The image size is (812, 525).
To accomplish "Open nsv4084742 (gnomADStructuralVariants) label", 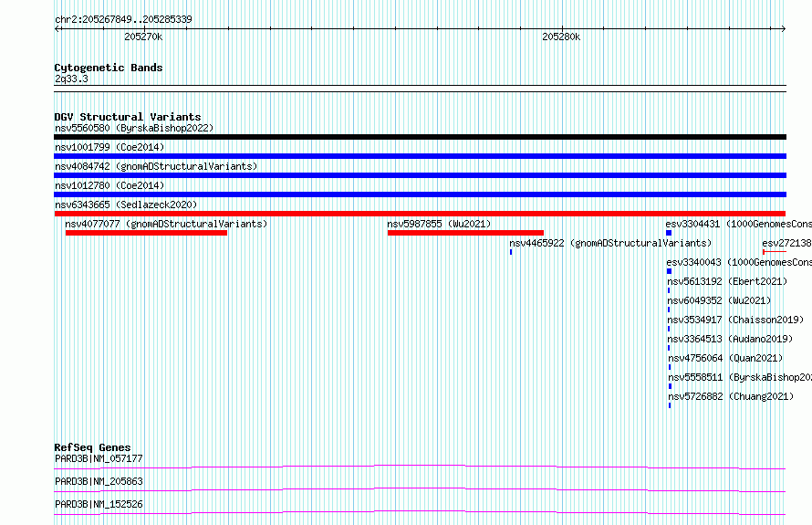I will [156, 166].
